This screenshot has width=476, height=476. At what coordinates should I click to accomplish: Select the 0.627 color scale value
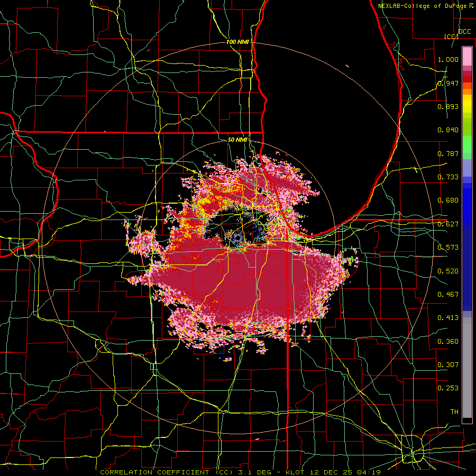click(448, 224)
